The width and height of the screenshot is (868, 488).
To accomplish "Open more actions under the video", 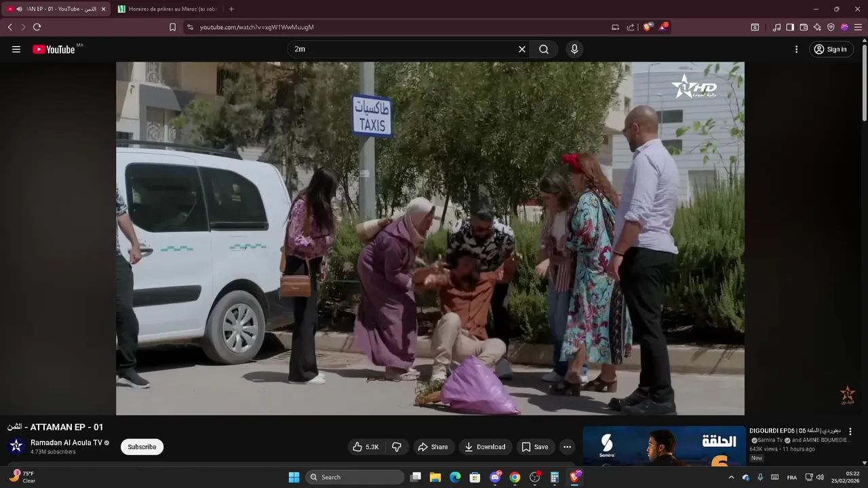I will click(567, 447).
